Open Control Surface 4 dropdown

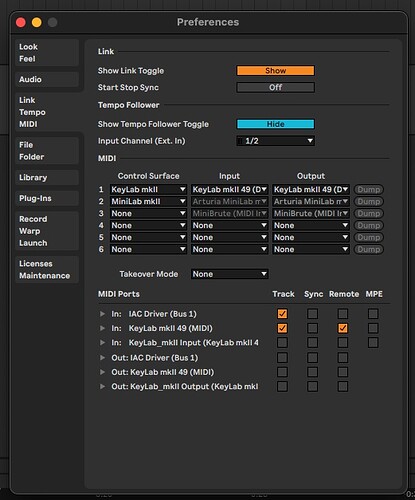[148, 225]
